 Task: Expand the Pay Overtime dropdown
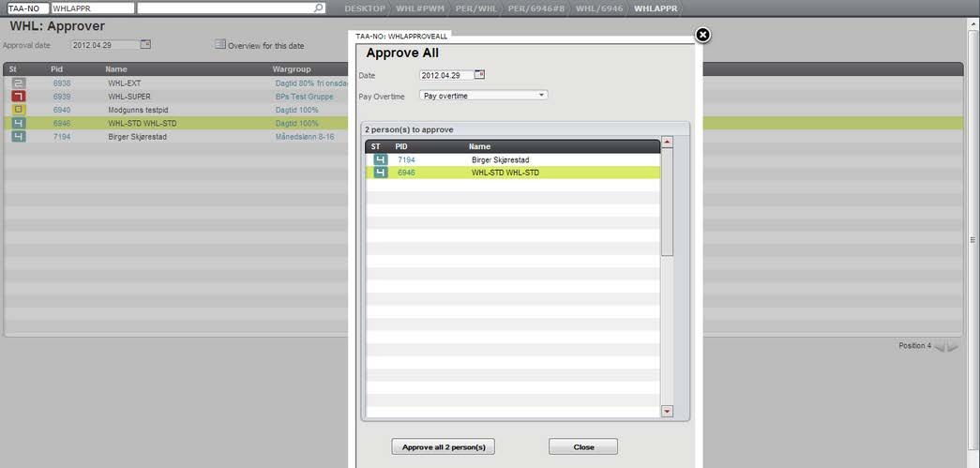point(541,95)
